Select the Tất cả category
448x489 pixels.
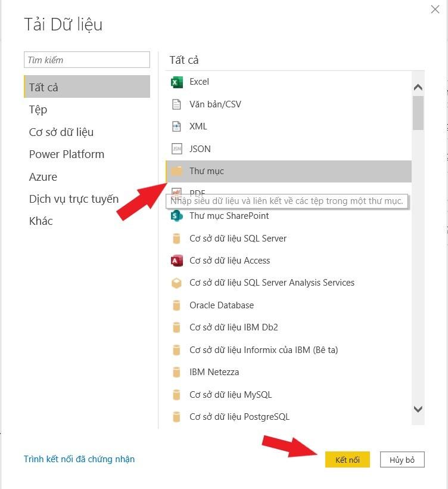coord(87,86)
